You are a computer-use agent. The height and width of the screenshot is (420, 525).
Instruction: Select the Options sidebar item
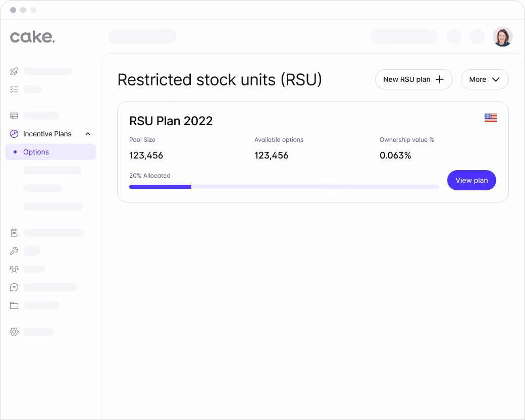pyautogui.click(x=50, y=152)
